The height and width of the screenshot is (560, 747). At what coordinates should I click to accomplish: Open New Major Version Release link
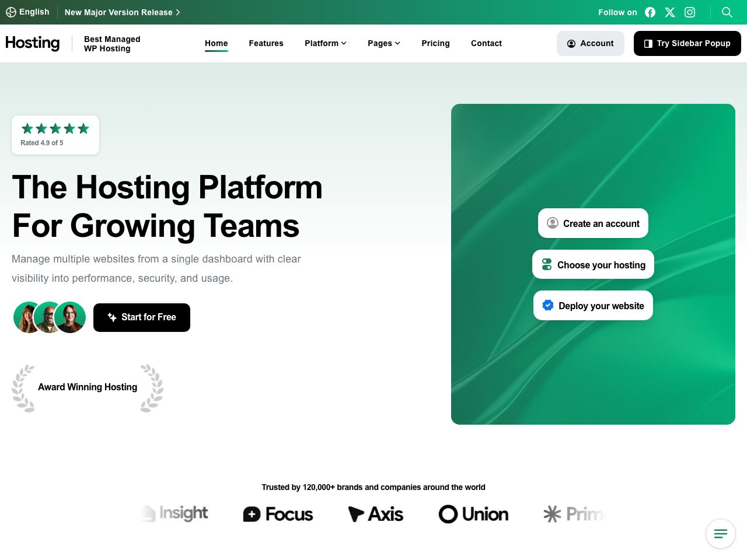pos(122,12)
